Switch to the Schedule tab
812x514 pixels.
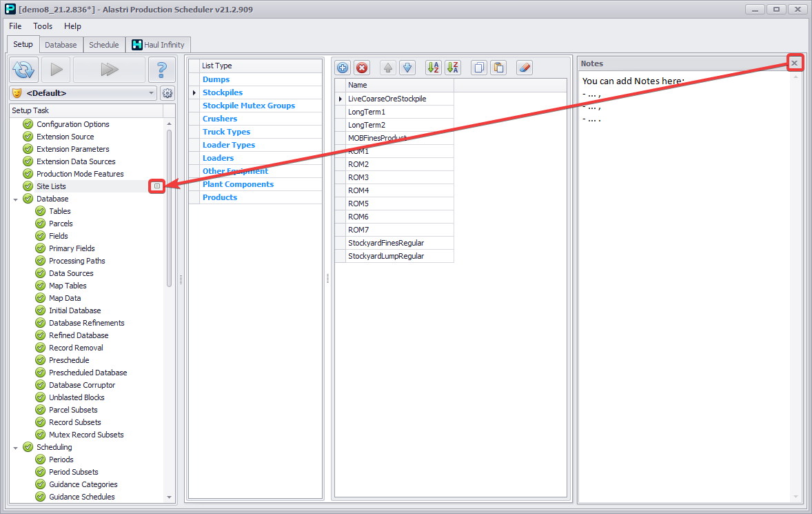coord(103,45)
